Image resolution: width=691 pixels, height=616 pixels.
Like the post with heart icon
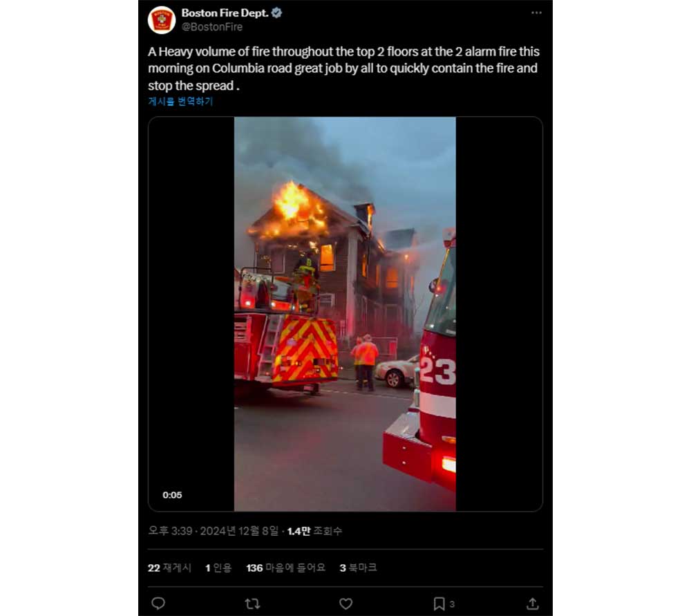click(346, 604)
